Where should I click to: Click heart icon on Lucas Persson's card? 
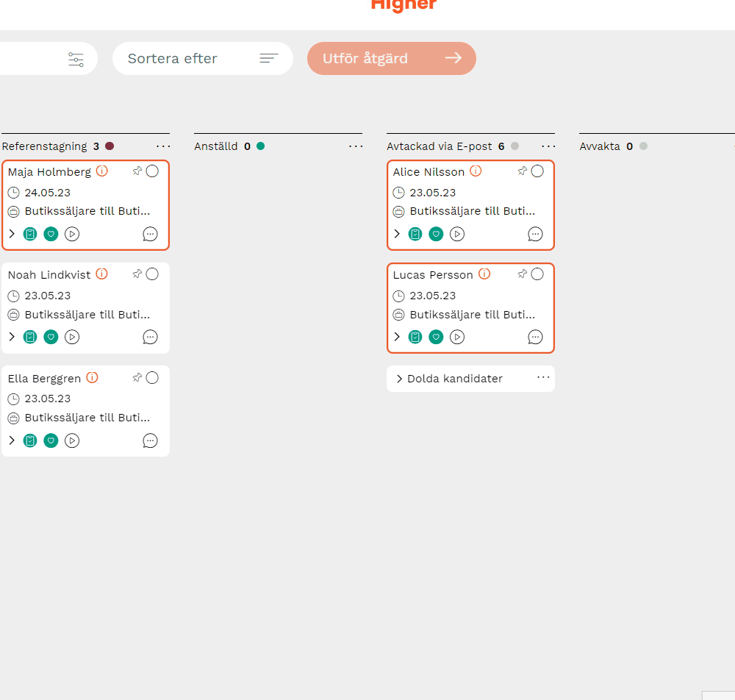[x=436, y=337]
